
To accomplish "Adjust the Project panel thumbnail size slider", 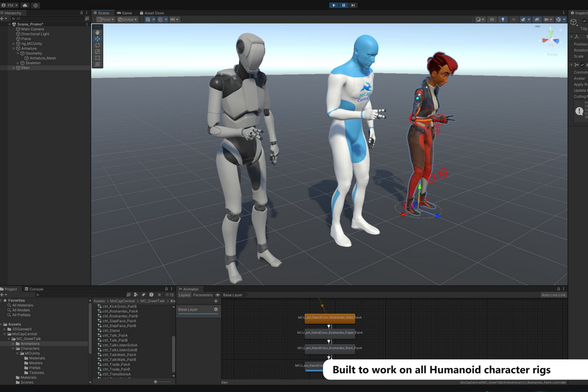I will tap(155, 382).
